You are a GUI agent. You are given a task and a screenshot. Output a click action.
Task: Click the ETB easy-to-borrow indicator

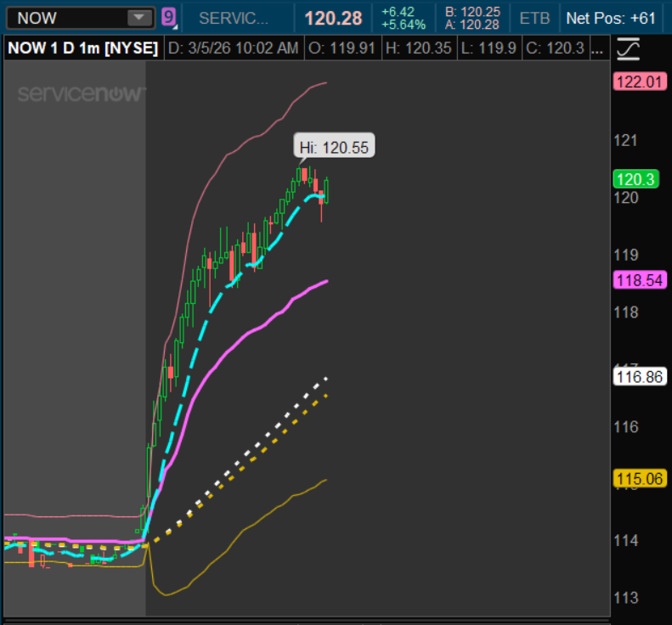534,19
